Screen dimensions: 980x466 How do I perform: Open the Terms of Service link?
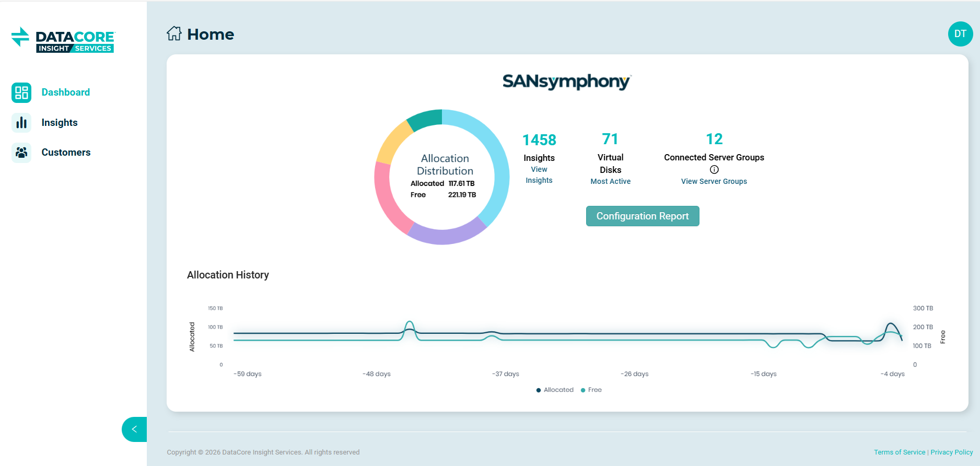[899, 452]
